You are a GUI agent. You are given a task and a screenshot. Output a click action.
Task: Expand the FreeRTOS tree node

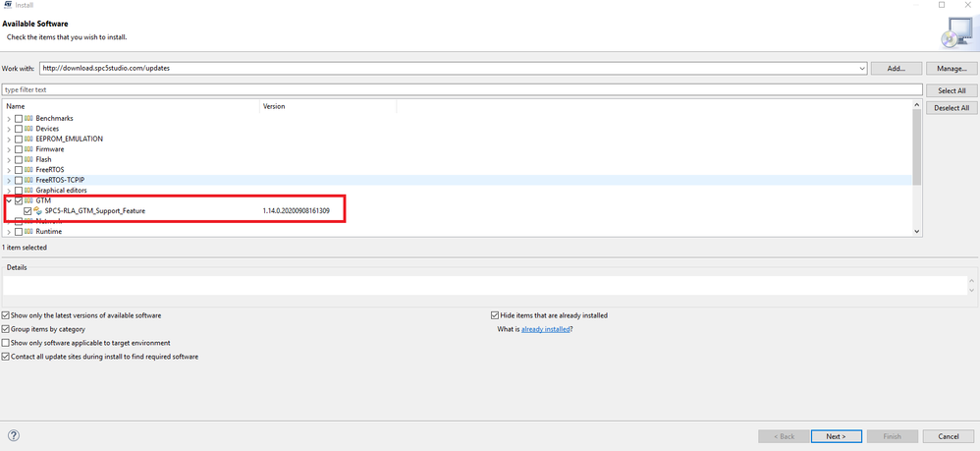(x=8, y=170)
